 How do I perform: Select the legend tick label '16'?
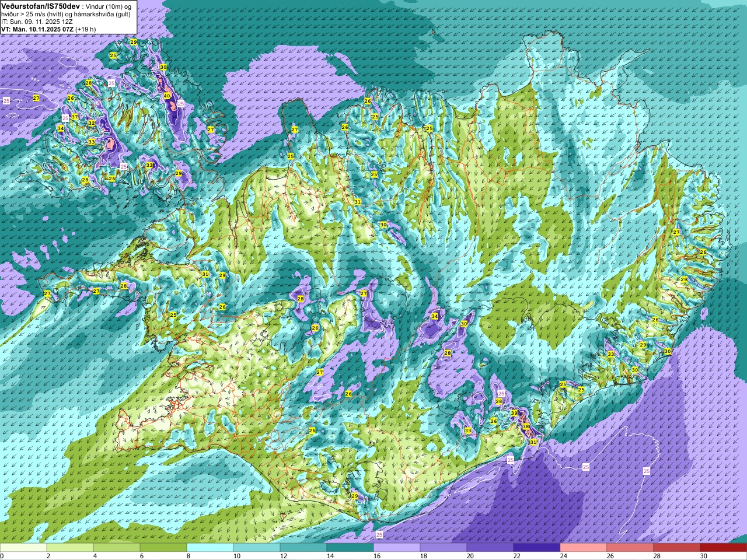(377, 556)
